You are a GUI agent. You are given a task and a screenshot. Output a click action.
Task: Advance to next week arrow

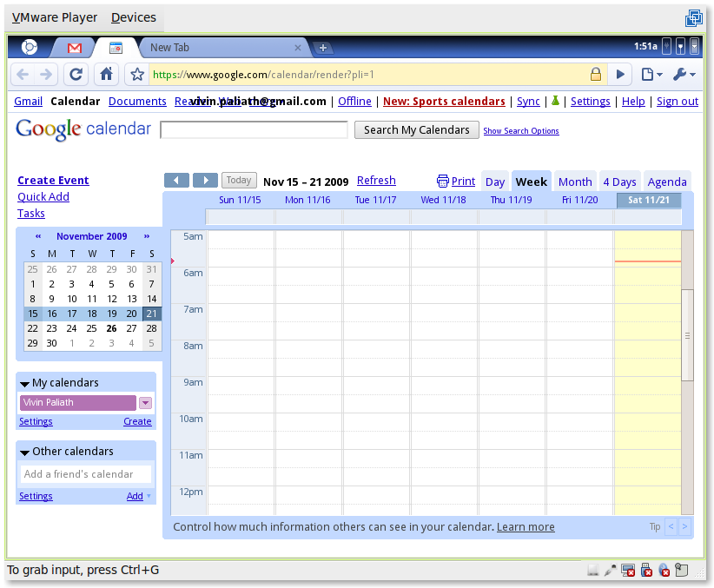tap(205, 181)
